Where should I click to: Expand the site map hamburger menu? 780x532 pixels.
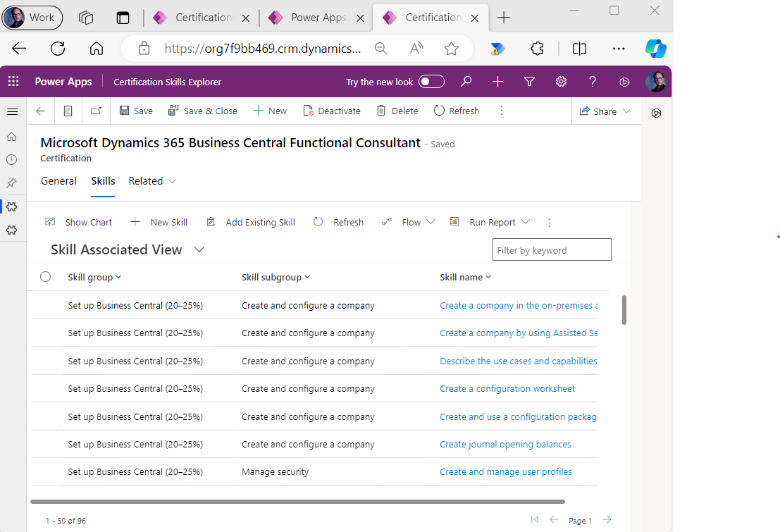pos(13,112)
